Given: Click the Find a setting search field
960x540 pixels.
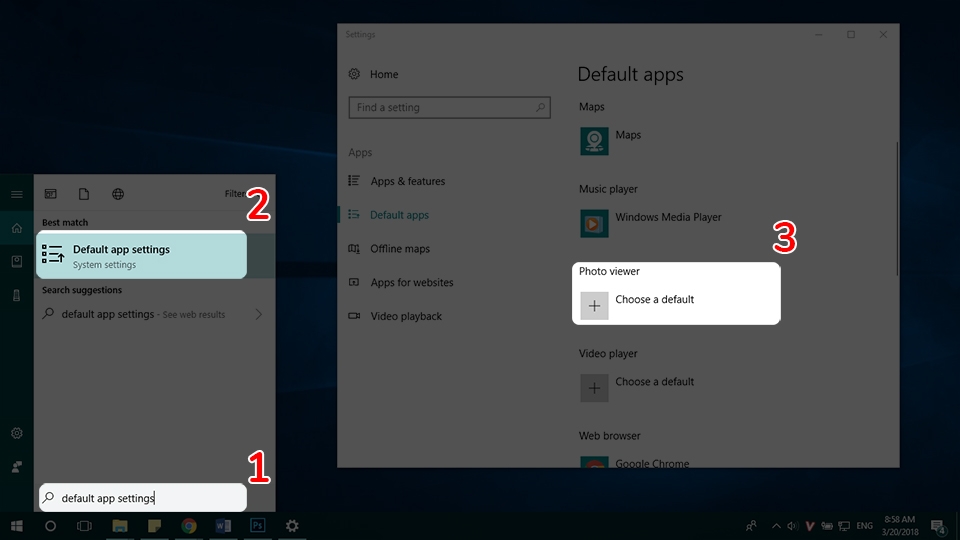Looking at the screenshot, I should 449,107.
